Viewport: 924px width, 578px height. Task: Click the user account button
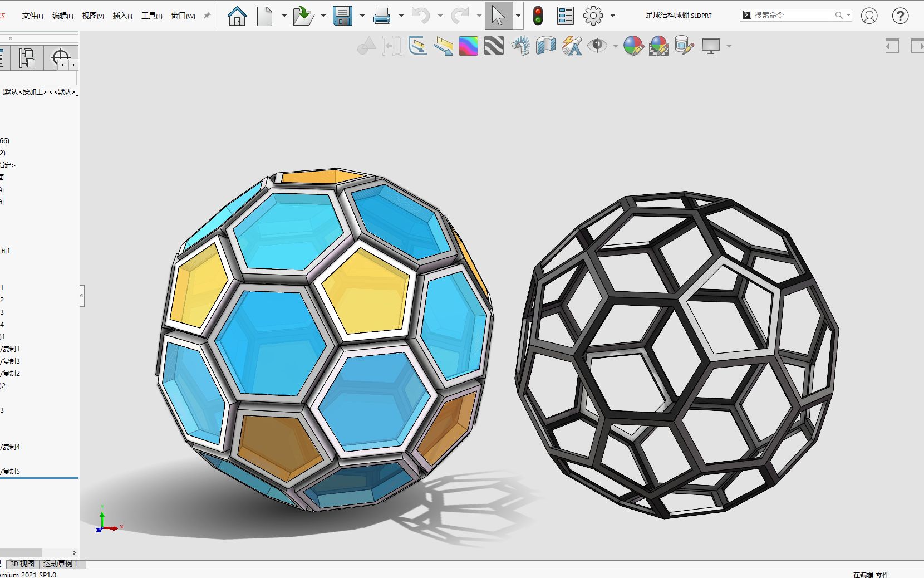click(x=868, y=16)
